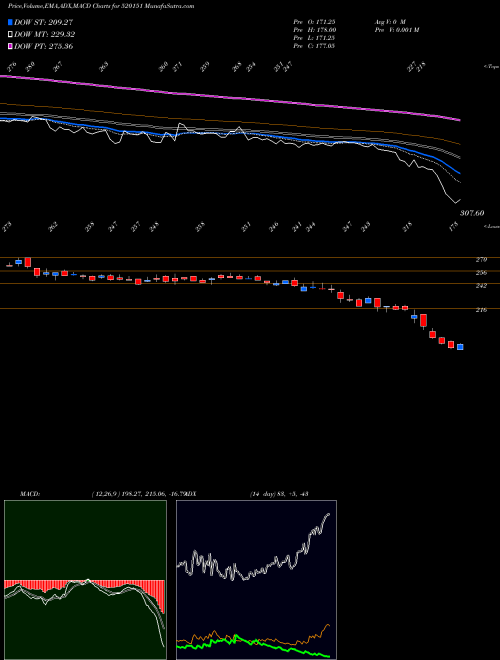500x660 pixels.
Task: Click the blue short-term EMA line's right end
Action: pos(459,173)
